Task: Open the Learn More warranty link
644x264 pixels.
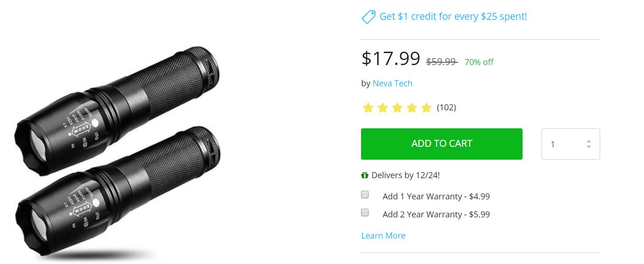Action: coord(383,236)
